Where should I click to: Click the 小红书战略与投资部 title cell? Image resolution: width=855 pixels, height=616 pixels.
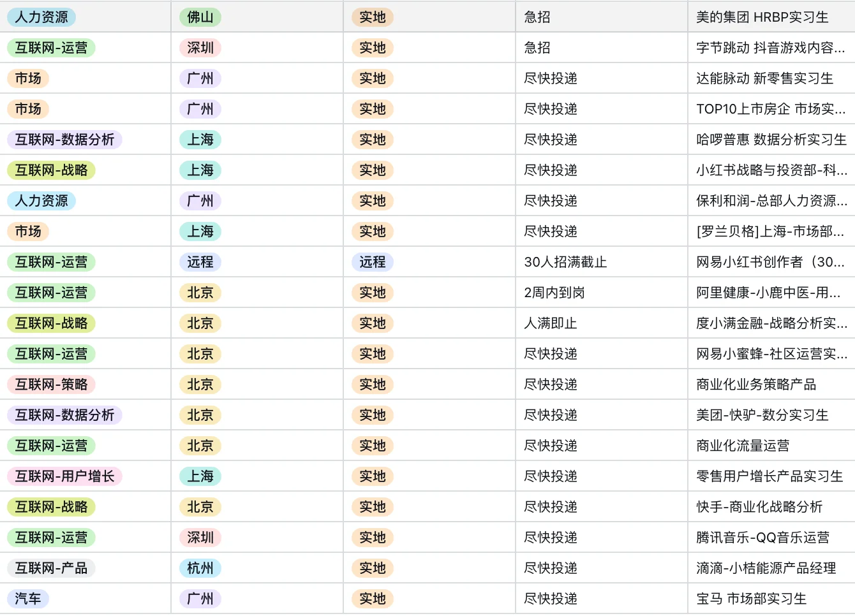tap(771, 170)
